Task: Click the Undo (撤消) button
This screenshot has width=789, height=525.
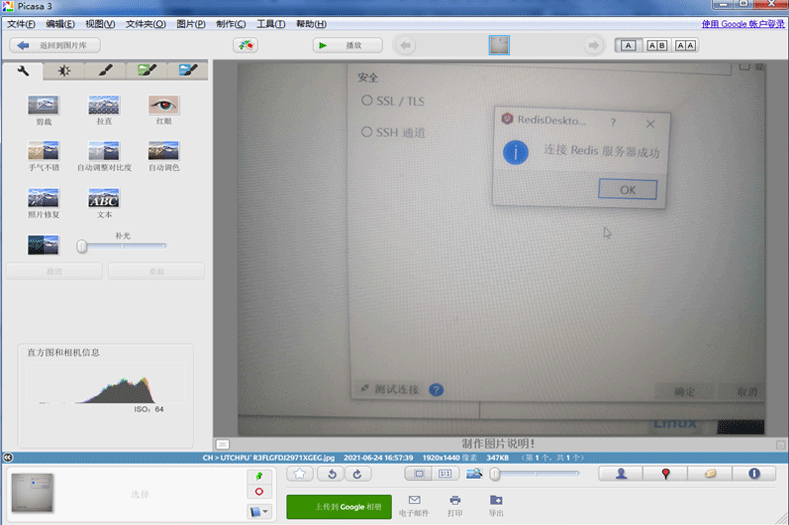Action: tap(54, 271)
